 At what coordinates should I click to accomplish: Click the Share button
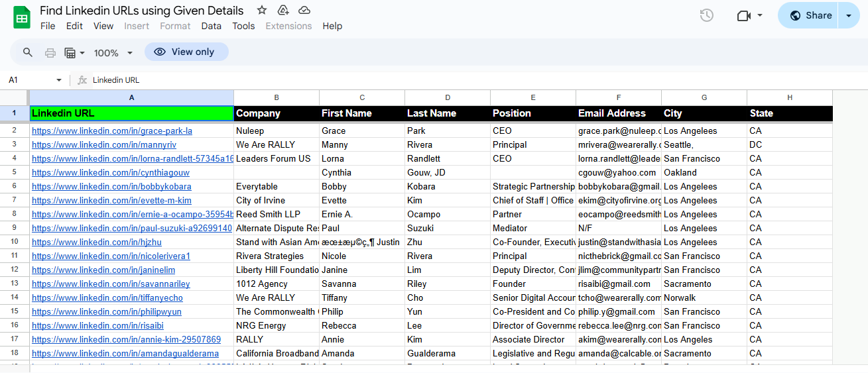pos(808,15)
